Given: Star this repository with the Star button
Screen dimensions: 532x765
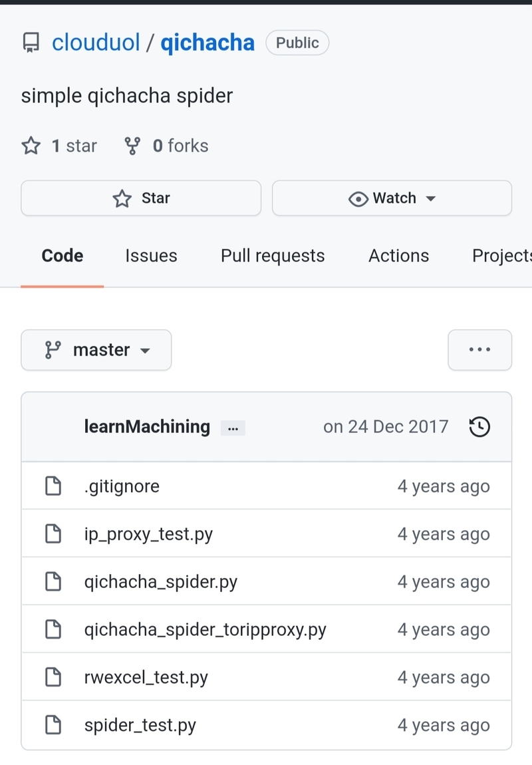Looking at the screenshot, I should (x=141, y=198).
